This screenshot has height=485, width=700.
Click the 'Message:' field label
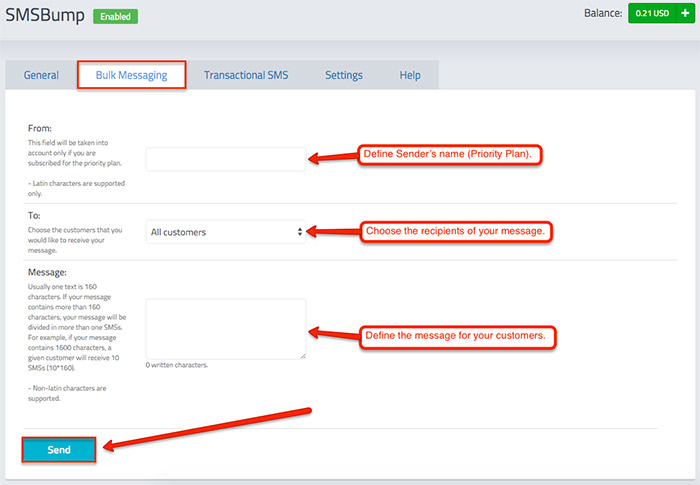coord(47,272)
